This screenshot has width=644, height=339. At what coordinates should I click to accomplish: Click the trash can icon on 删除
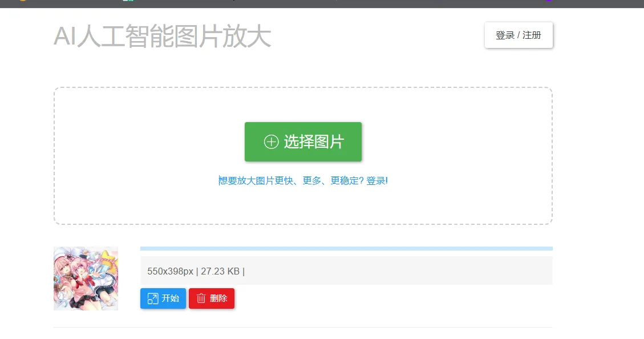(x=201, y=298)
